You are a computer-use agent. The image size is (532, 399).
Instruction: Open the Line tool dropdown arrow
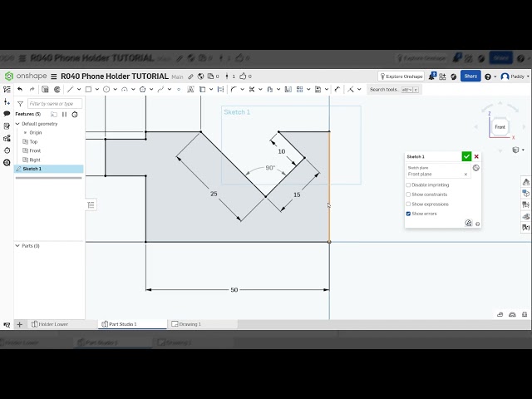tap(79, 89)
